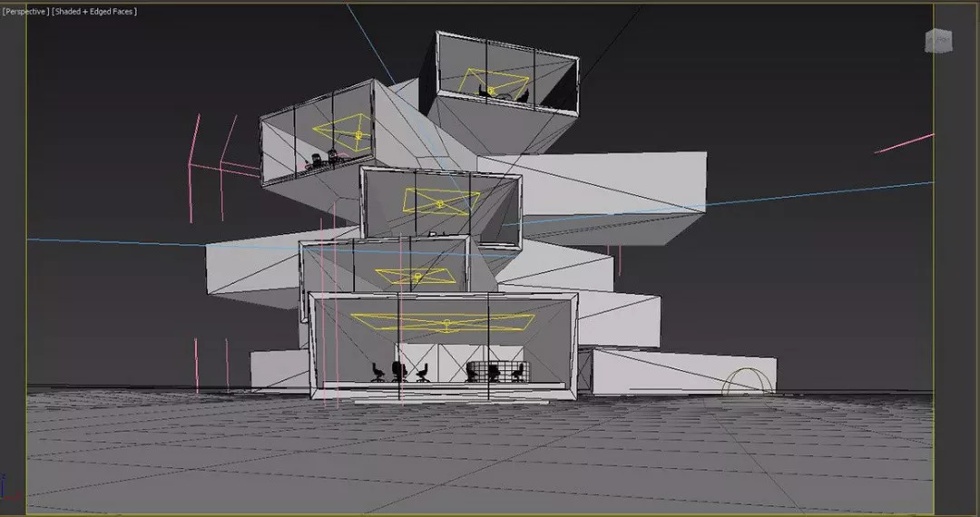Select the leftmost office chair on ground floor
This screenshot has width=980, height=517.
coord(378,372)
